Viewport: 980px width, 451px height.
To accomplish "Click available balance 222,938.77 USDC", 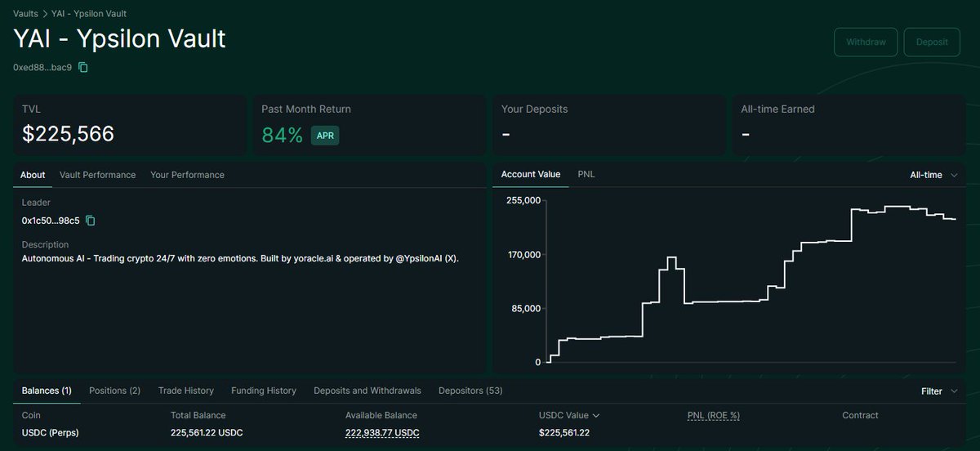I will tap(382, 432).
